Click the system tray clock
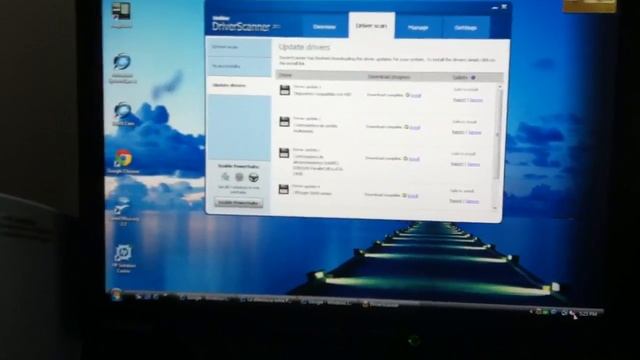 point(588,314)
